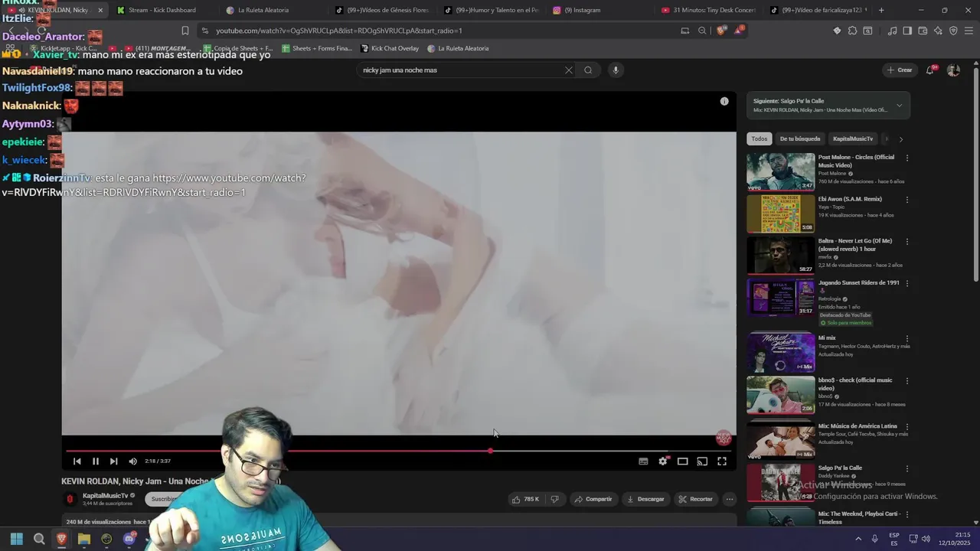Show more filter chips with arrow
Screen dimensions: 980x551
(901, 139)
